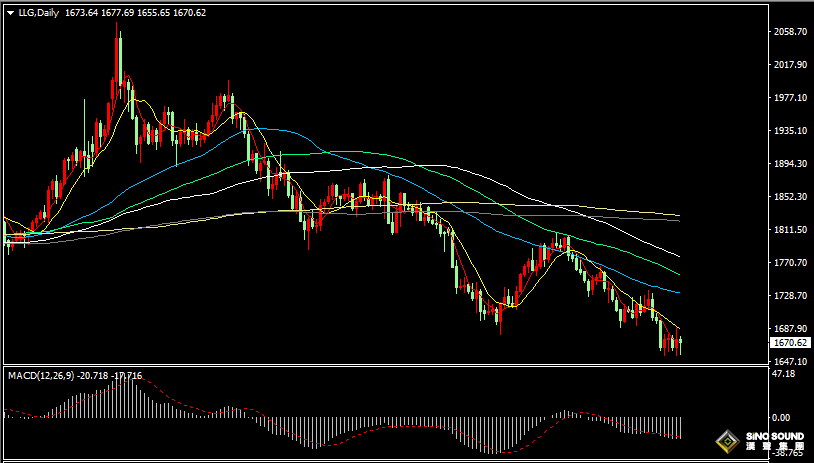The width and height of the screenshot is (814, 463).
Task: Select the latest candlestick at the chart's right edge
Action: point(680,345)
